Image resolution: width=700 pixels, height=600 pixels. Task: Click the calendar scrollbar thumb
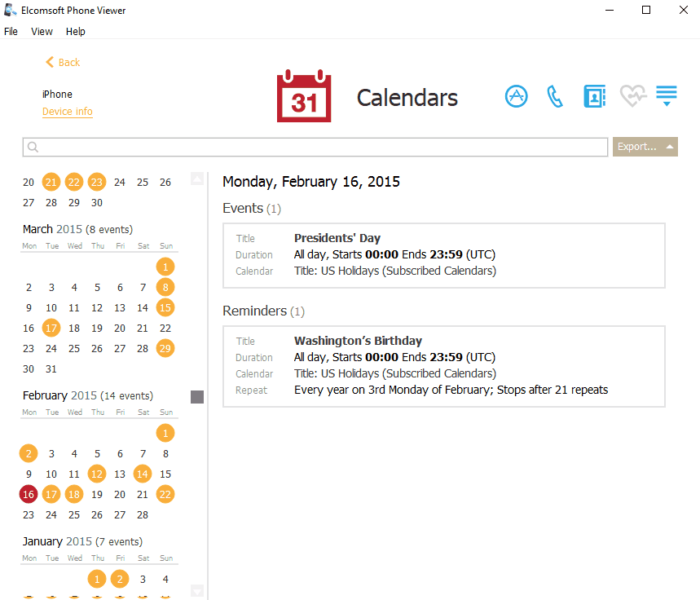click(x=196, y=397)
